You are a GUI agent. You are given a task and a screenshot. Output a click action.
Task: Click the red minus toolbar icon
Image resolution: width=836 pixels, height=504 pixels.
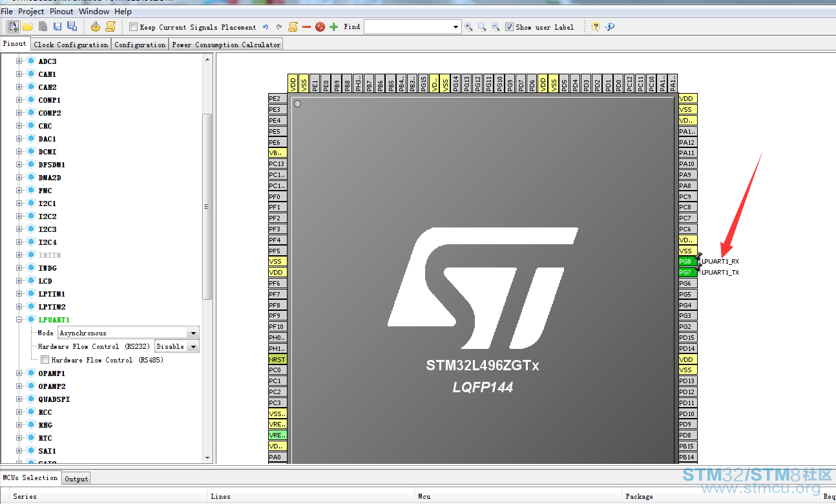(x=306, y=27)
